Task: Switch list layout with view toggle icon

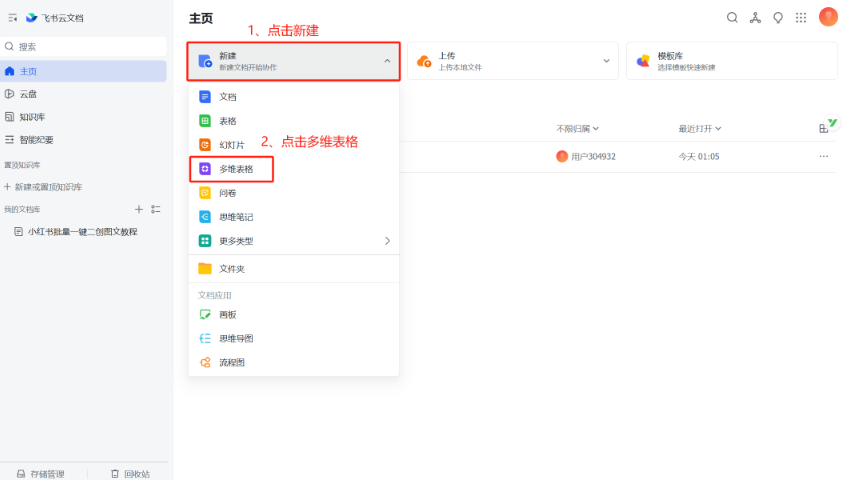Action: coord(824,128)
